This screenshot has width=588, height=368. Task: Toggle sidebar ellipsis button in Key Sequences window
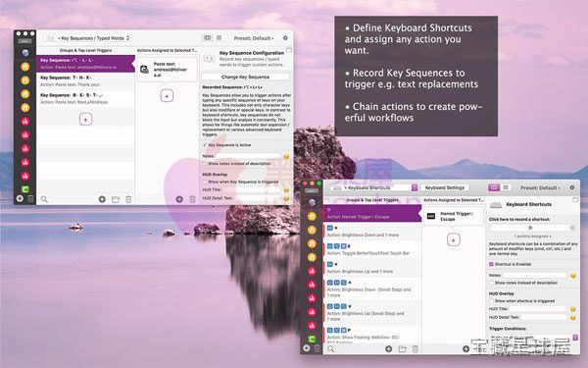click(24, 41)
